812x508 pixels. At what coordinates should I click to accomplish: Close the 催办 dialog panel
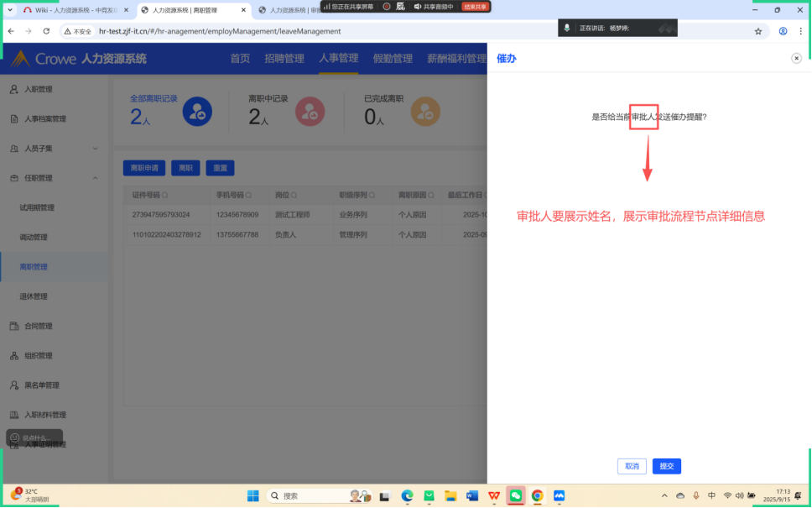(x=796, y=58)
